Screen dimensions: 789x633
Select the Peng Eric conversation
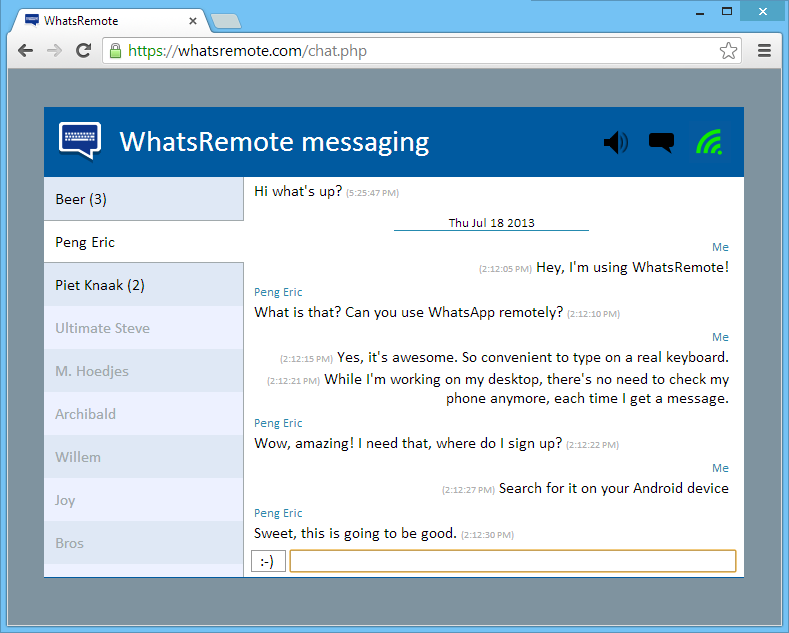pos(143,242)
